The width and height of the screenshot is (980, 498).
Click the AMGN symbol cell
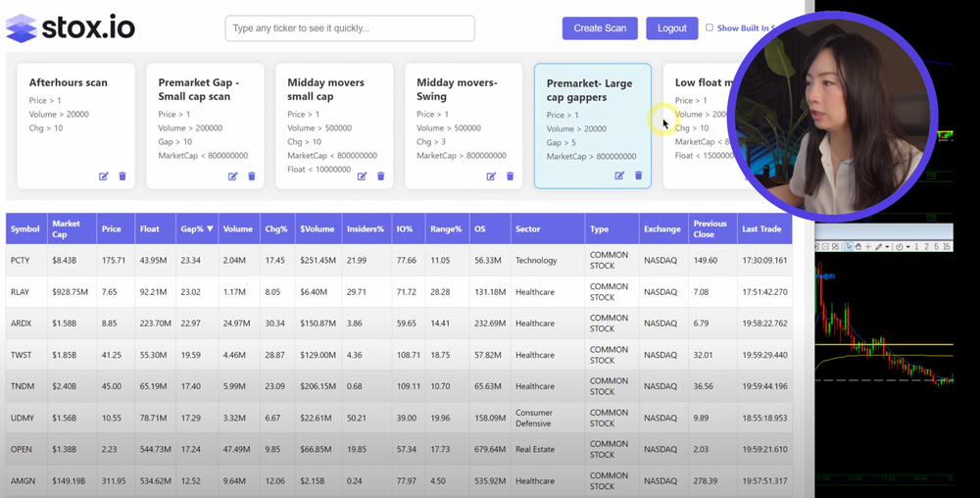coord(26,481)
